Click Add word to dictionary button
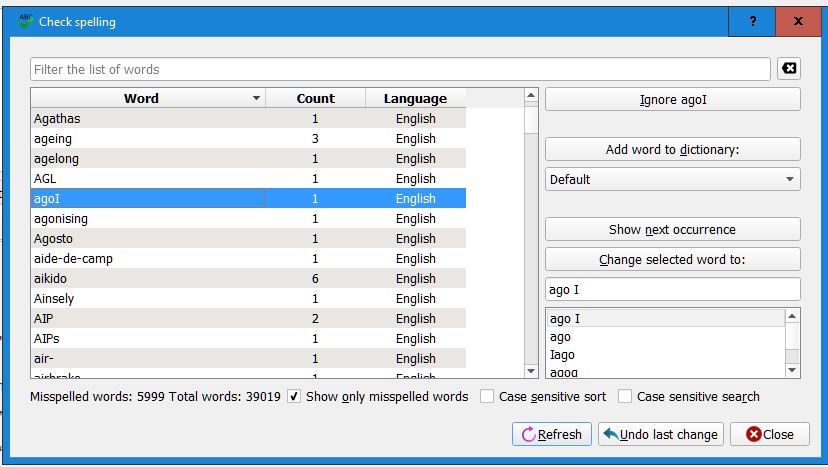This screenshot has width=828, height=467. (x=672, y=150)
